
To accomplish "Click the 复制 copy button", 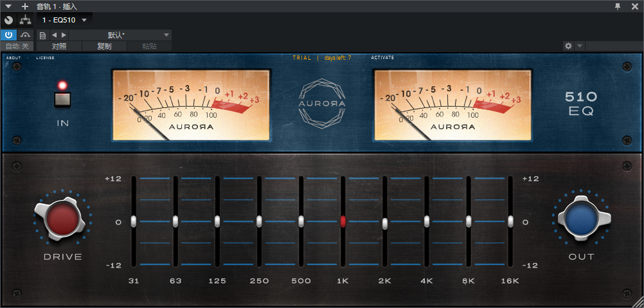I will [104, 46].
